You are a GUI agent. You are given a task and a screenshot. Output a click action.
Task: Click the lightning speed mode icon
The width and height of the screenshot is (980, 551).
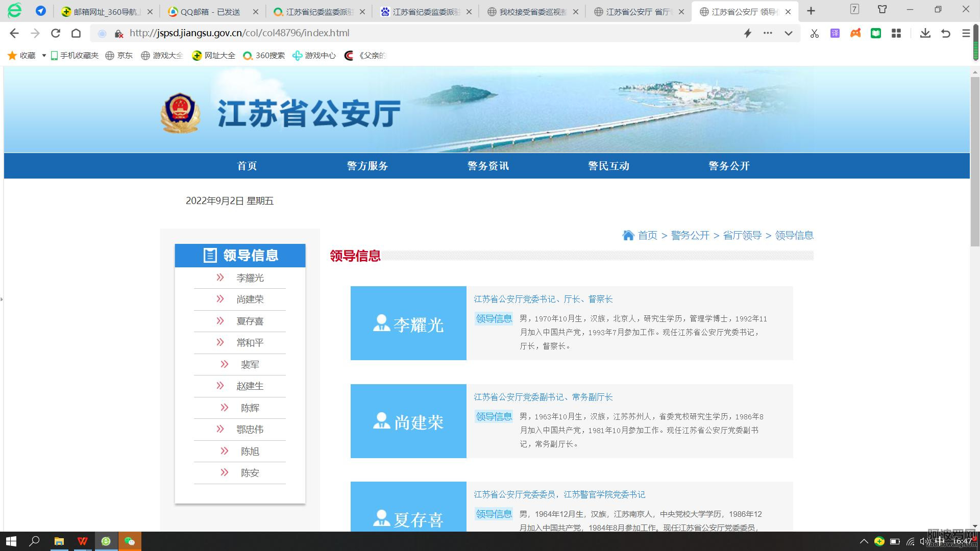tap(748, 33)
